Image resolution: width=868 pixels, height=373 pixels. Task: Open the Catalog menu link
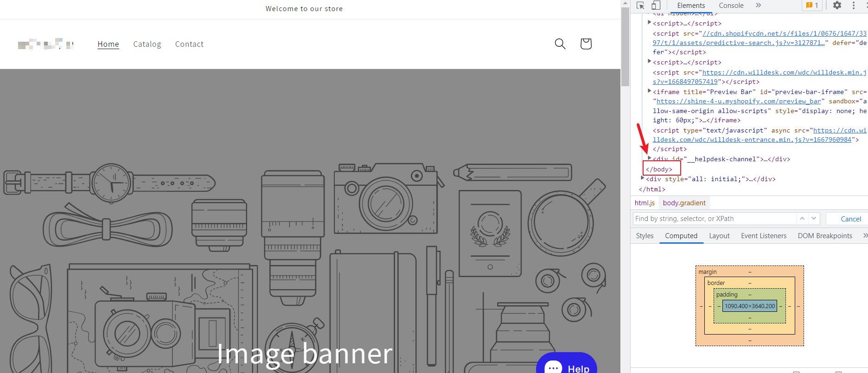tap(147, 44)
